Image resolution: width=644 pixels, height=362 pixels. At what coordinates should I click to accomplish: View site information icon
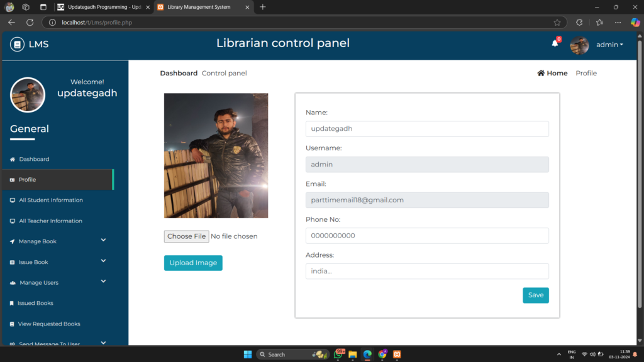coord(52,23)
